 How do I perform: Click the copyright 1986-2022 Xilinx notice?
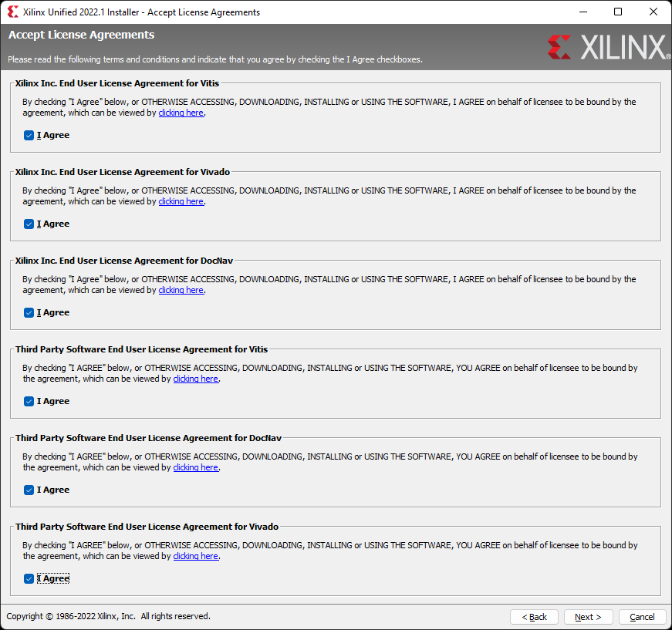(x=109, y=616)
